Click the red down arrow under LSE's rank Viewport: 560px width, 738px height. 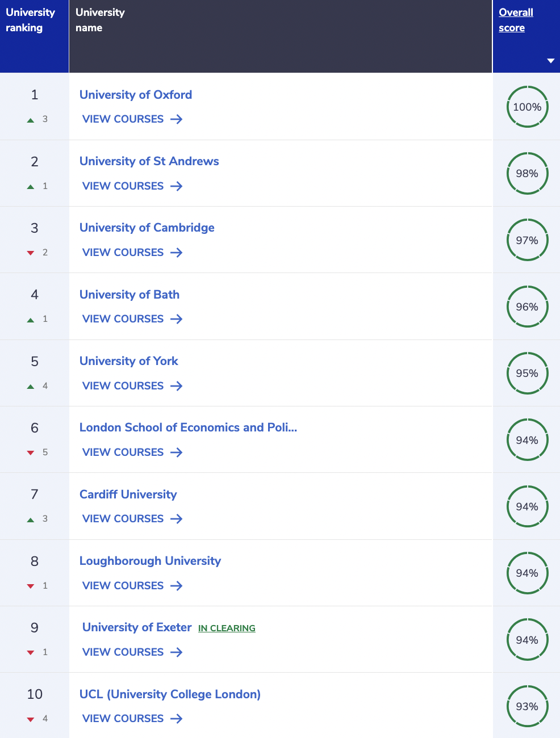click(x=31, y=453)
